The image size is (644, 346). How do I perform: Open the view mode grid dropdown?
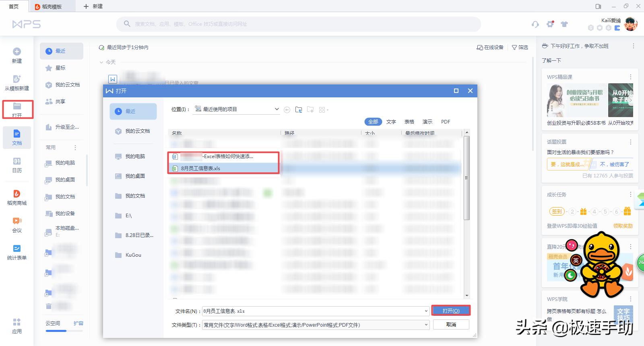(x=324, y=110)
